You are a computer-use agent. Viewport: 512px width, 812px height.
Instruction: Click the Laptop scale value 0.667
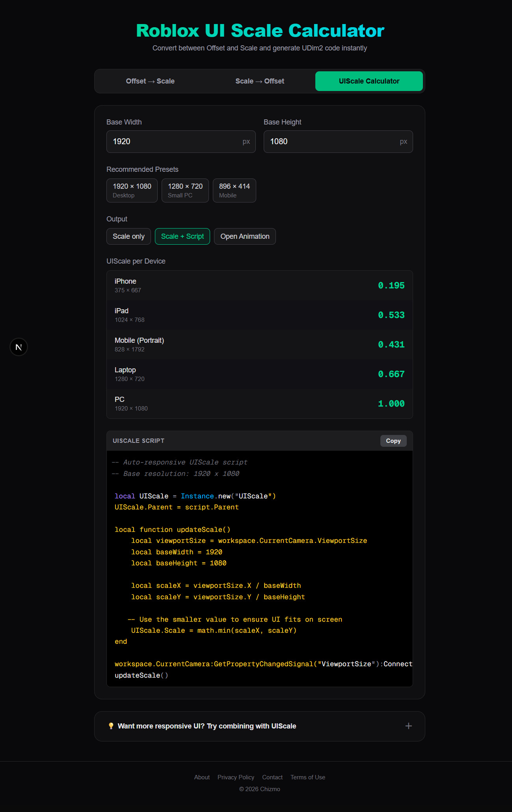(391, 374)
